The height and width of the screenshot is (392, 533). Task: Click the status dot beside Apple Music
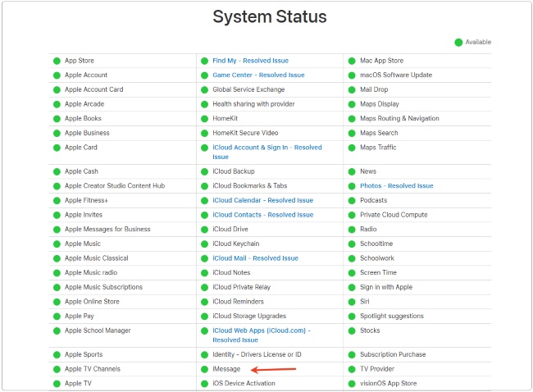click(57, 244)
